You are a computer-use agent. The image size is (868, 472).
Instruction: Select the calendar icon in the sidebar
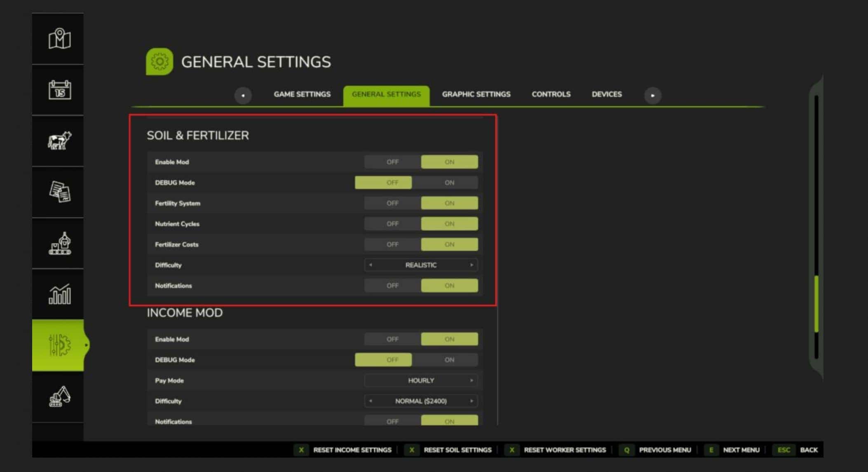pyautogui.click(x=58, y=90)
